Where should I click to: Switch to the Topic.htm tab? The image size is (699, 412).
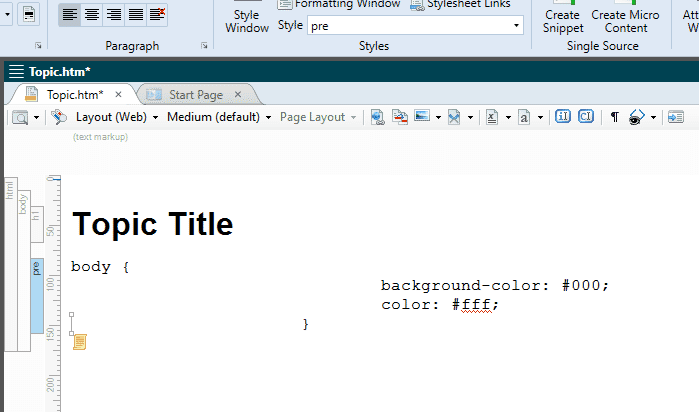[75, 95]
